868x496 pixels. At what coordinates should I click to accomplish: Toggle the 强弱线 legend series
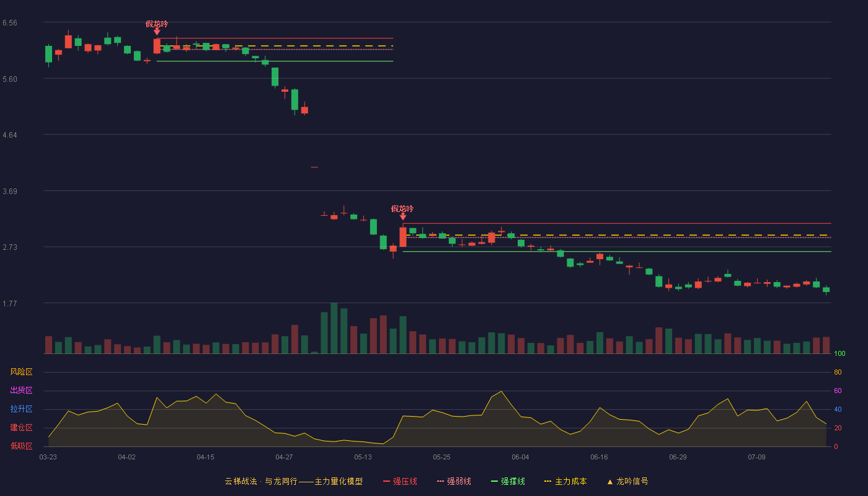coord(454,481)
